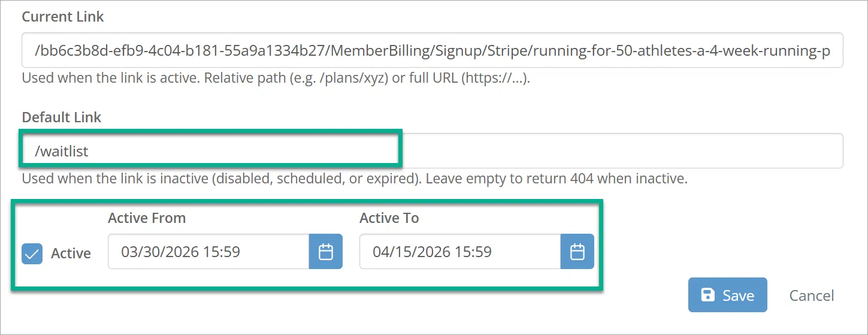
Task: Open the Active From calendar picker
Action: pos(325,252)
